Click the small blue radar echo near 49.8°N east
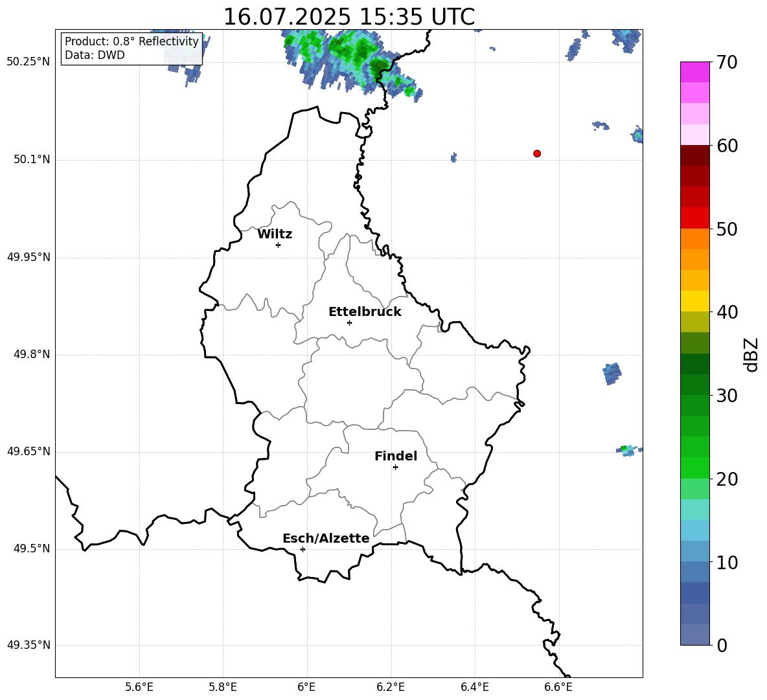767x700 pixels. pyautogui.click(x=612, y=374)
